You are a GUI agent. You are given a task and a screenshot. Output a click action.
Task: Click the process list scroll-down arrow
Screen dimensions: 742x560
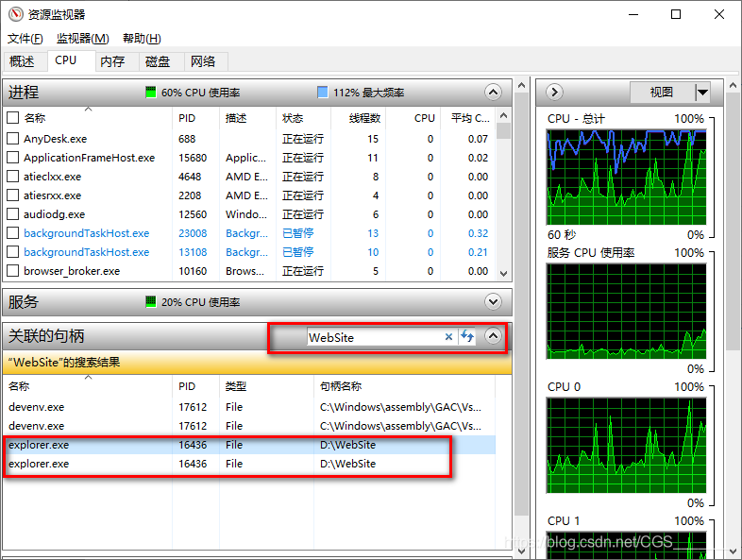503,273
